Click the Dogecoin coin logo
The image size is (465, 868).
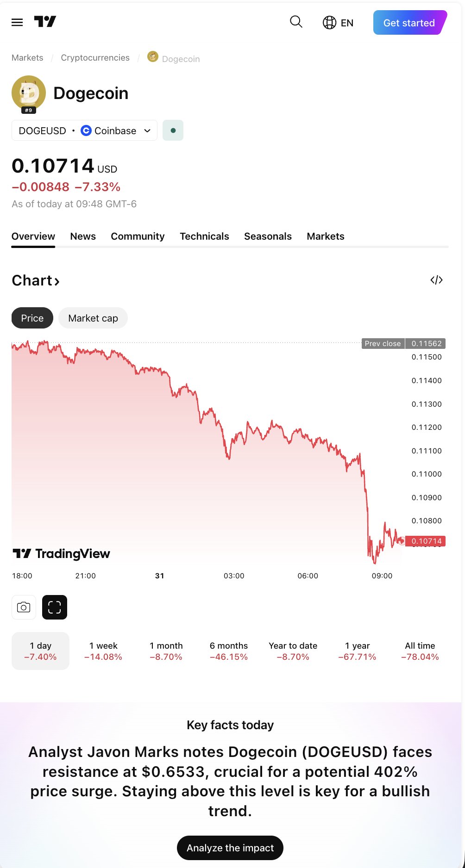[x=29, y=93]
